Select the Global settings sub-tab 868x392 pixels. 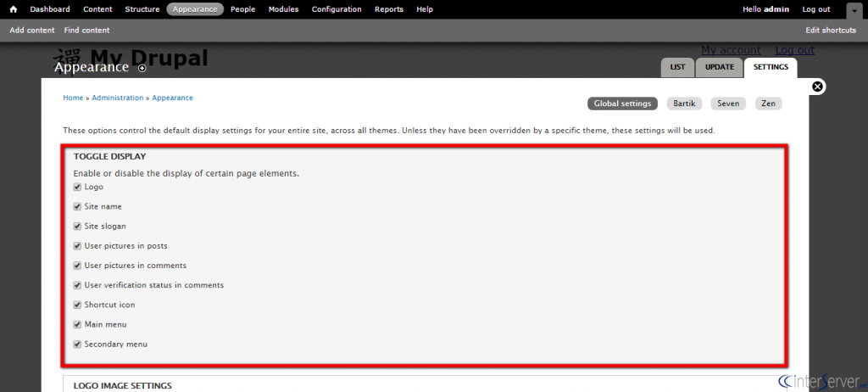tap(622, 104)
